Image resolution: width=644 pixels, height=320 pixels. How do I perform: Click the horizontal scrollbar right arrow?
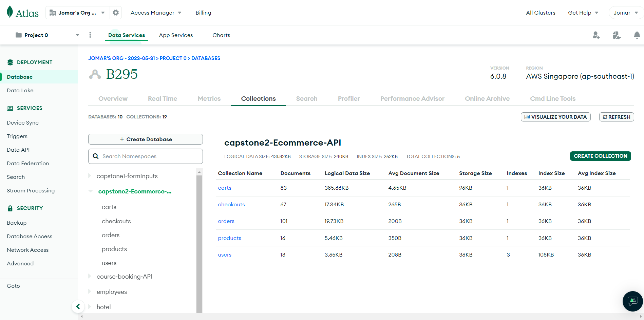pos(640,317)
